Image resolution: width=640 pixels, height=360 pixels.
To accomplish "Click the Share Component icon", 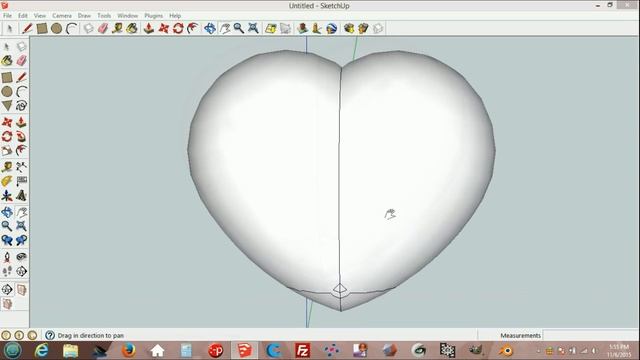I will pos(378,28).
